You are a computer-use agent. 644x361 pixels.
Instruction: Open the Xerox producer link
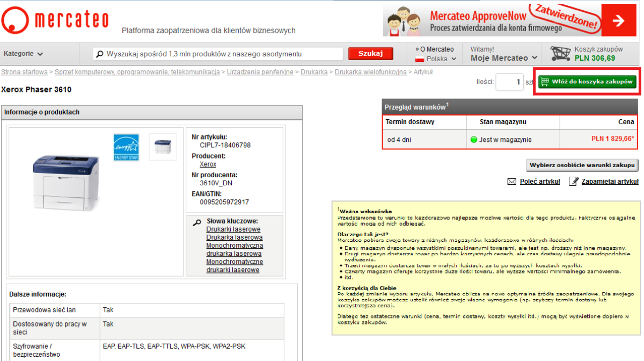(208, 164)
